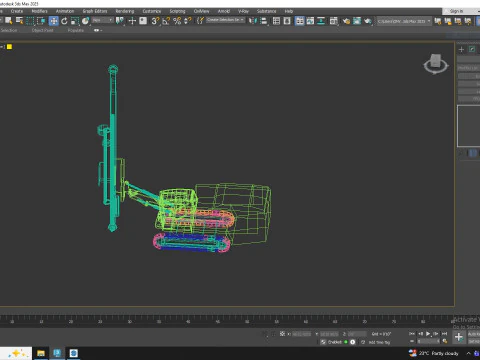Activate the Select and Scale tool
This screenshot has width=480, height=360.
(x=75, y=21)
